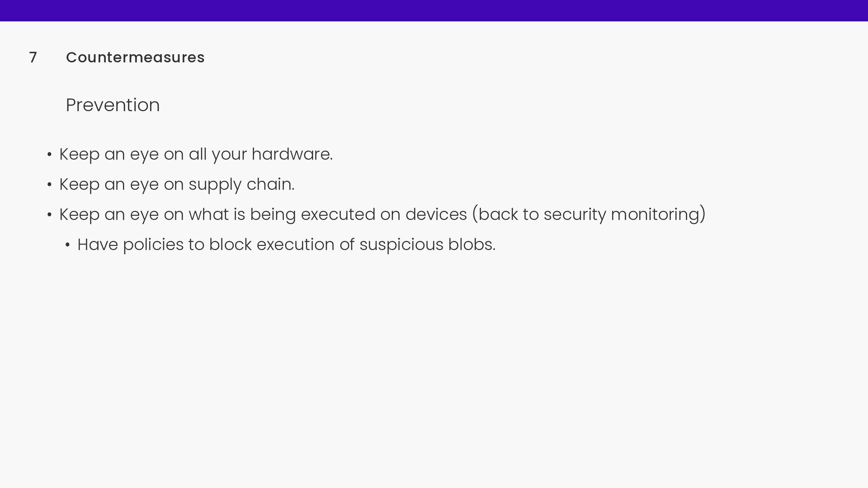Click the slide number 7

(x=33, y=57)
